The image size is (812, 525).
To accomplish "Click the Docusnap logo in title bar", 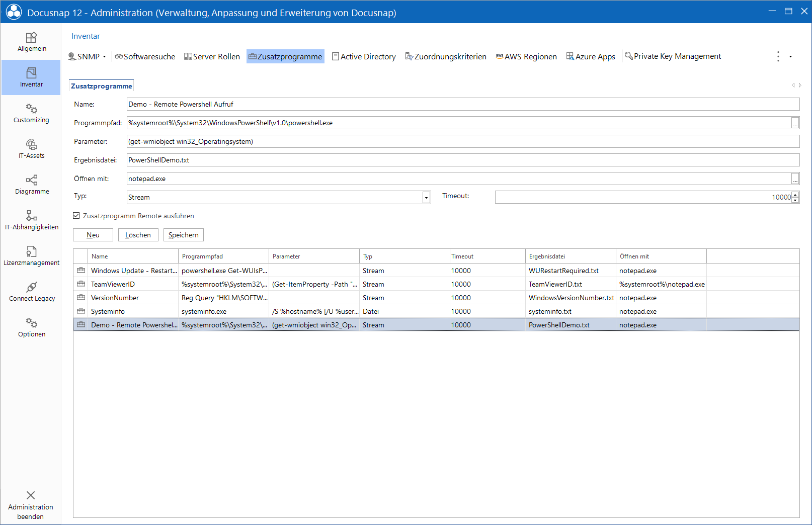I will coord(14,12).
